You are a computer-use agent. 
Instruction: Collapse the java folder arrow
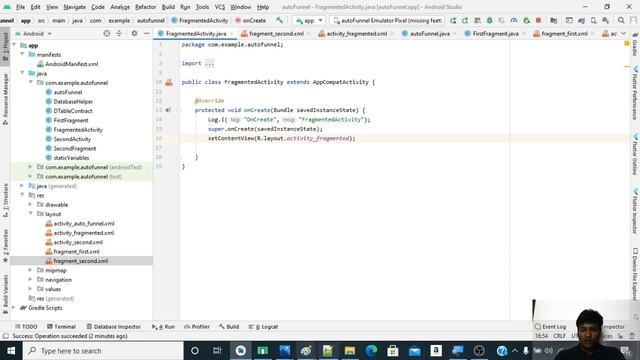(x=22, y=73)
